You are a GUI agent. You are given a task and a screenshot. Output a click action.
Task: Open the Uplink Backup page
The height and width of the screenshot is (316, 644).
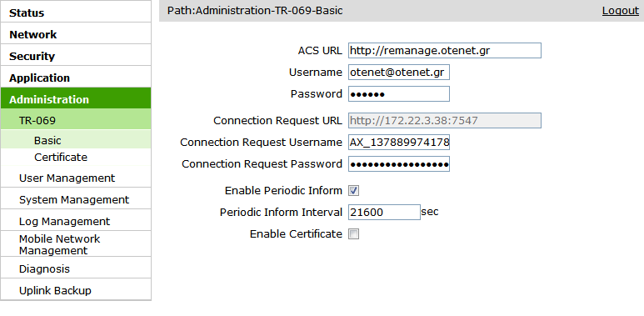pyautogui.click(x=76, y=290)
